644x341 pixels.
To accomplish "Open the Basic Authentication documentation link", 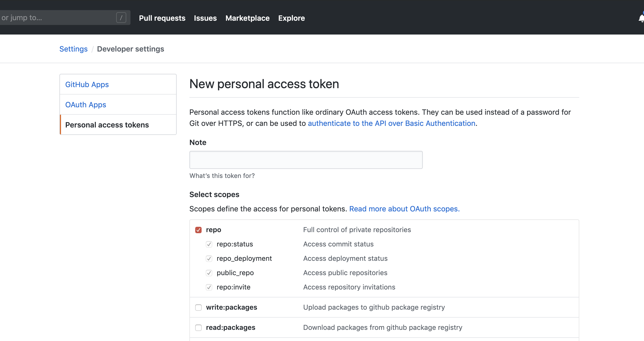I will pos(391,123).
